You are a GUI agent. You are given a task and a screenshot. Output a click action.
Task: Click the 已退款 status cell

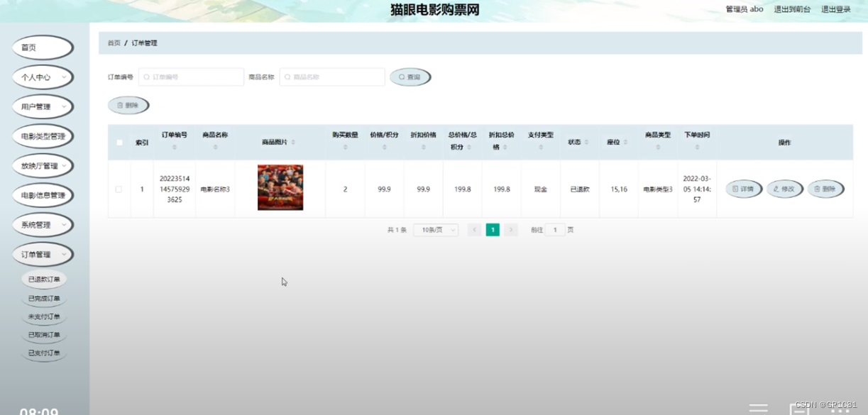[580, 189]
